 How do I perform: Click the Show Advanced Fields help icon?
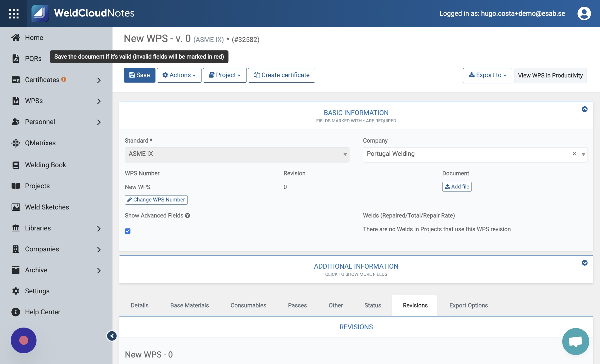pos(187,215)
